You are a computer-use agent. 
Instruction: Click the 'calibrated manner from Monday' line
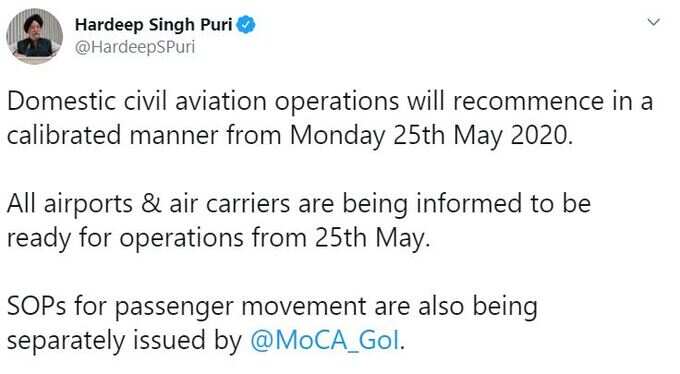(x=290, y=136)
